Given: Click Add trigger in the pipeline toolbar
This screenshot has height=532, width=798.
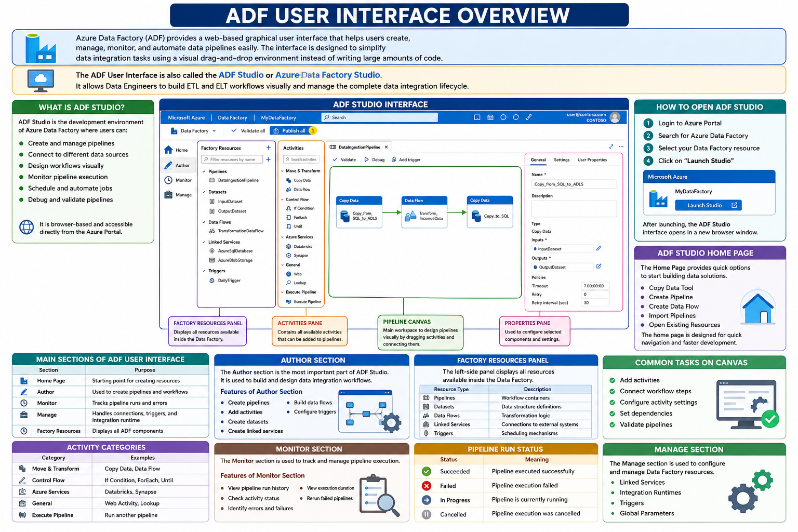Looking at the screenshot, I should 406,160.
